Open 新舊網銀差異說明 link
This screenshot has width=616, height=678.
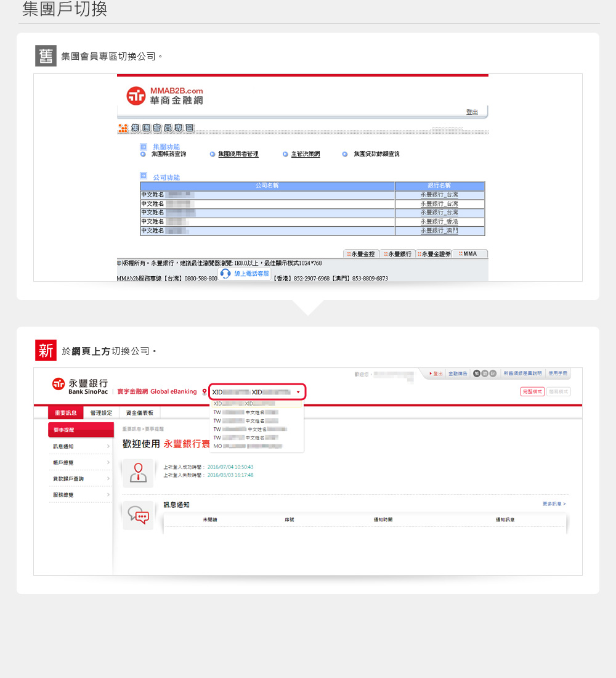click(522, 373)
